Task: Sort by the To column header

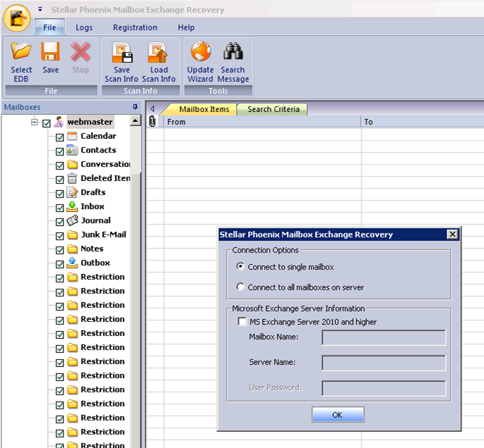Action: 422,122
